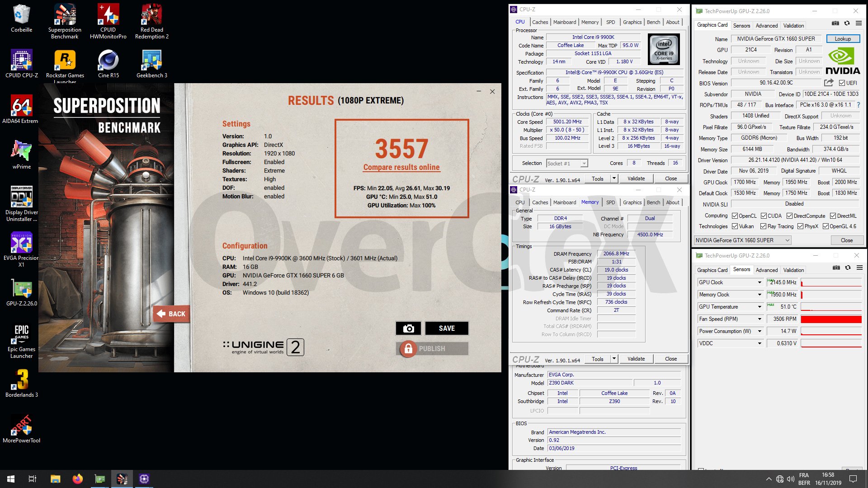The image size is (868, 488).
Task: Open Validation tab in GPU-Z Sensors window
Action: click(793, 270)
